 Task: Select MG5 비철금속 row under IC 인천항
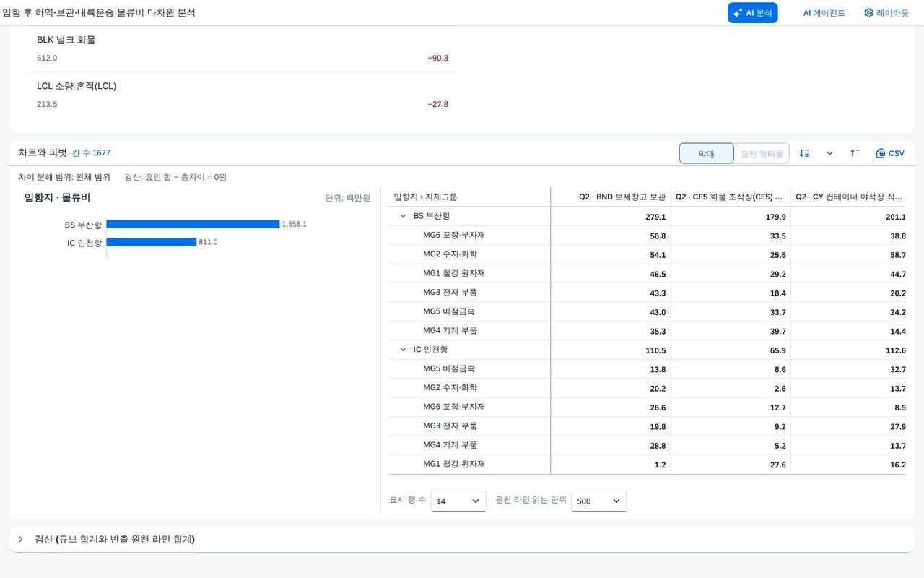[x=648, y=368]
